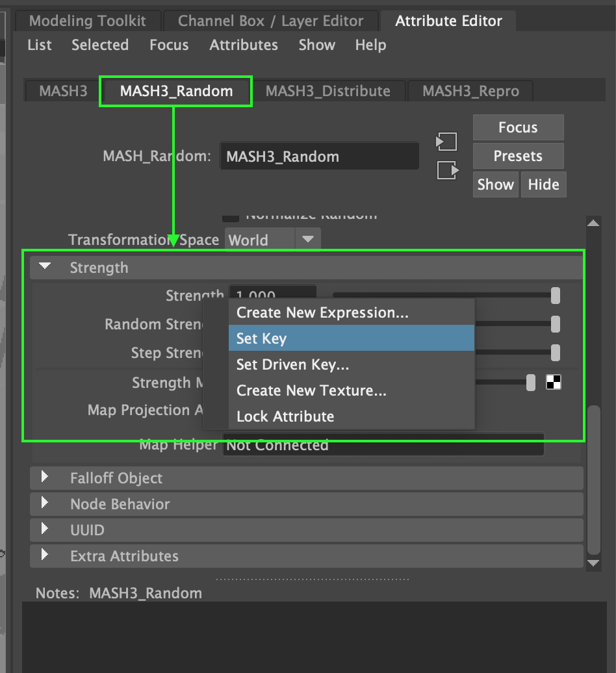Open the Attributes menu
This screenshot has width=616, height=673.
pos(244,45)
